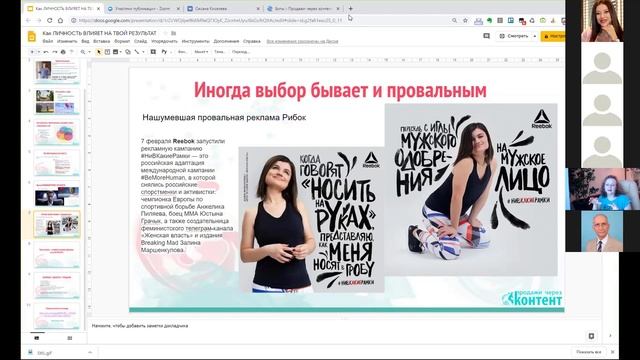Click the slide heading Иногда выбор бывает и провальным
The width and height of the screenshot is (640, 360).
coord(340,90)
